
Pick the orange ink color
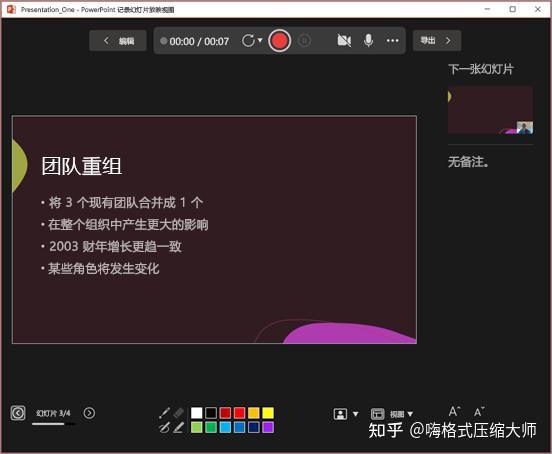pos(254,413)
